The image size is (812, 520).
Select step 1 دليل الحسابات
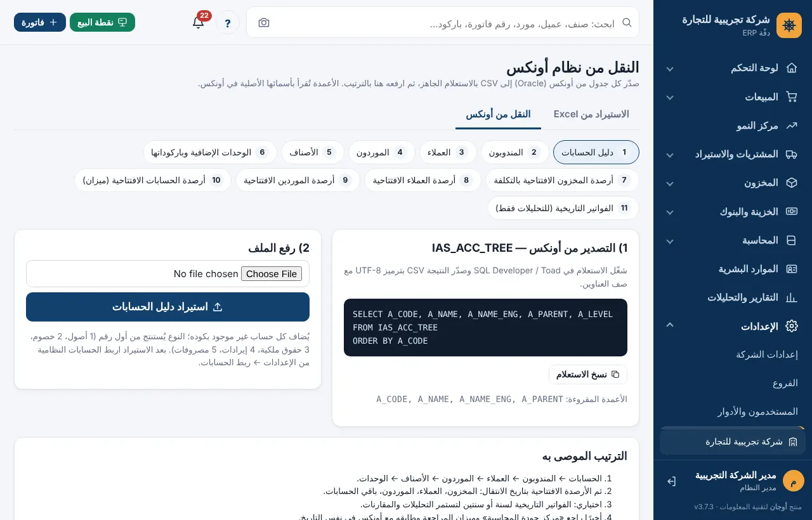(x=596, y=152)
